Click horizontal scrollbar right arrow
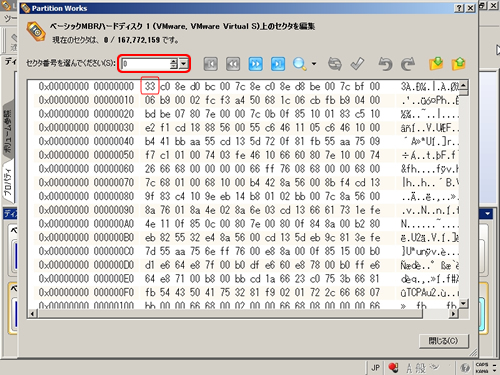The height and width of the screenshot is (375, 500). click(453, 314)
